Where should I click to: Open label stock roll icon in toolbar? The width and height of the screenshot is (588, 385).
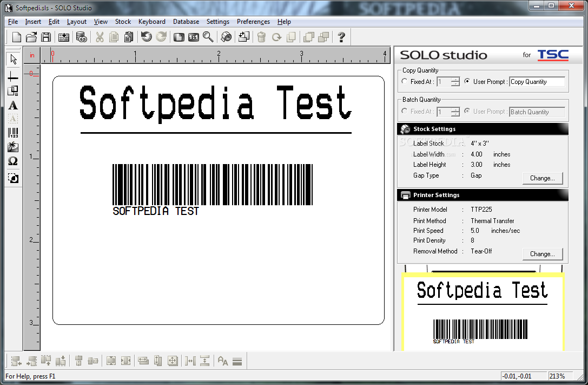[x=226, y=37]
